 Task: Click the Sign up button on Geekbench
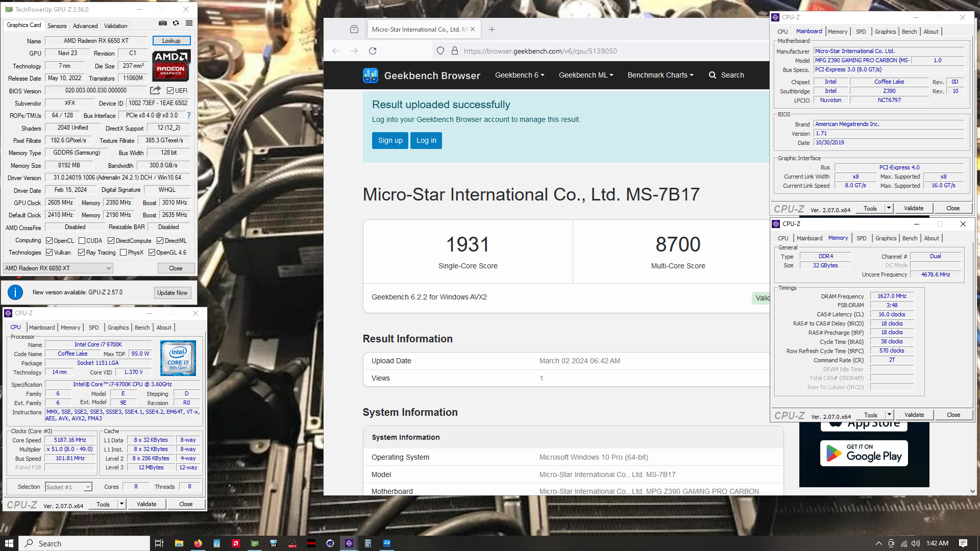(390, 141)
